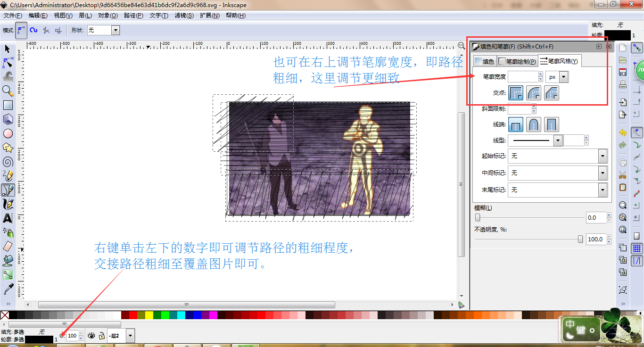Open the 路径(P) menu
Viewport: 644px width, 347px height.
pyautogui.click(x=133, y=16)
